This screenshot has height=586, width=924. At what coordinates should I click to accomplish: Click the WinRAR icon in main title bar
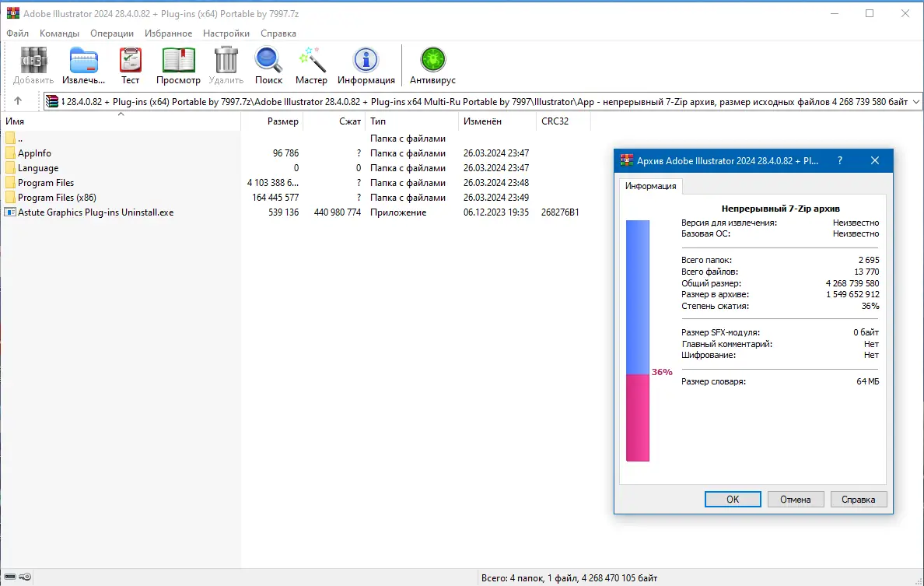12,13
